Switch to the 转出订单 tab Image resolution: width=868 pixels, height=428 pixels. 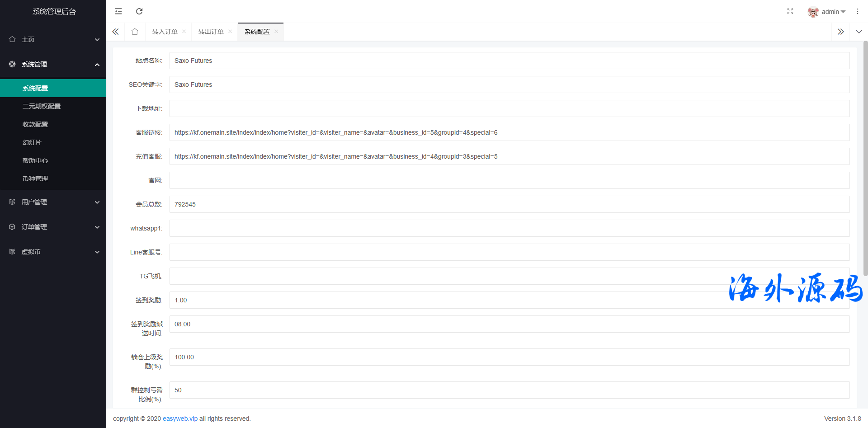click(211, 32)
